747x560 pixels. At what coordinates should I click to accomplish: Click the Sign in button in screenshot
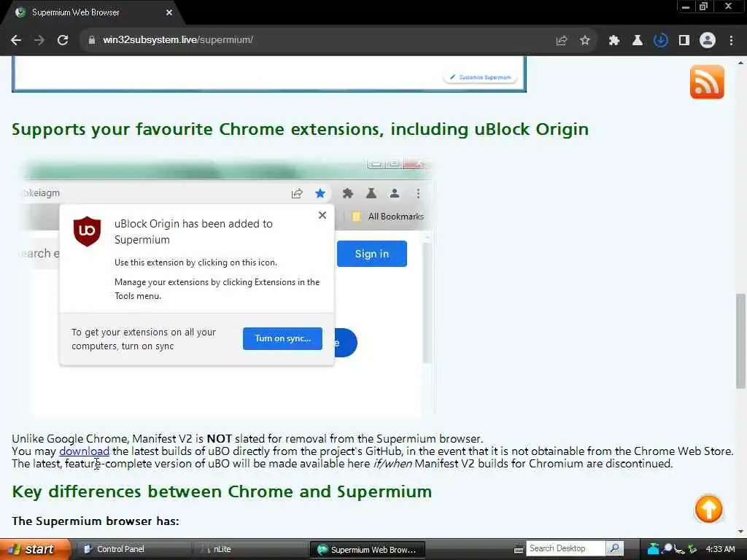tap(371, 254)
